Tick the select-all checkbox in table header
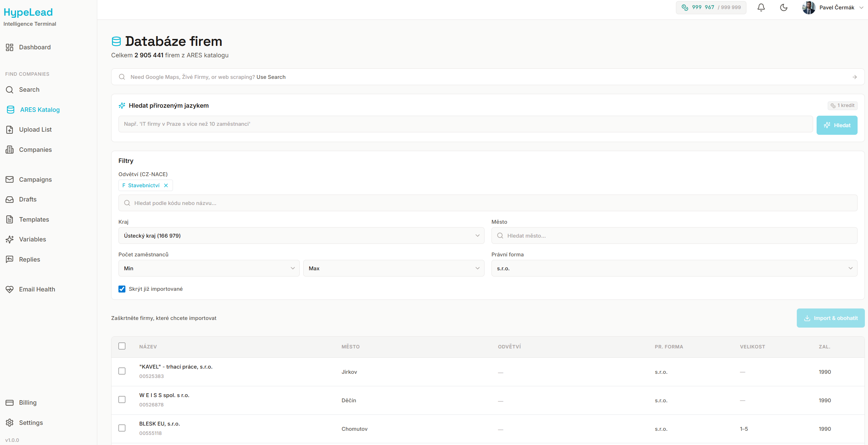Screen dimensions: 868x445 pyautogui.click(x=122, y=346)
